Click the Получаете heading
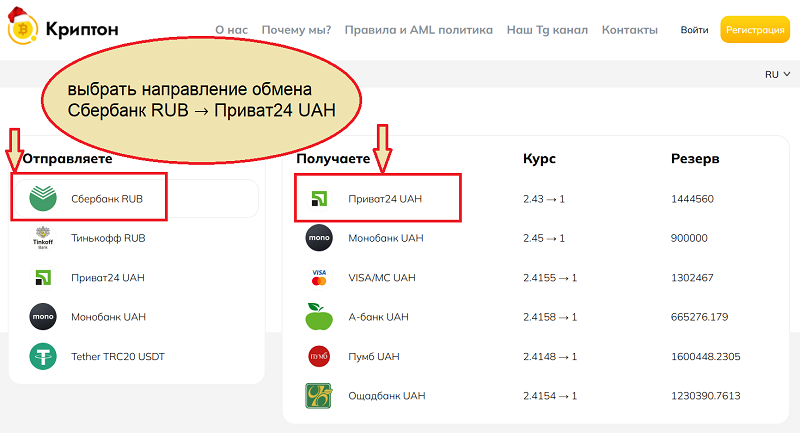This screenshot has height=433, width=800. [x=333, y=159]
